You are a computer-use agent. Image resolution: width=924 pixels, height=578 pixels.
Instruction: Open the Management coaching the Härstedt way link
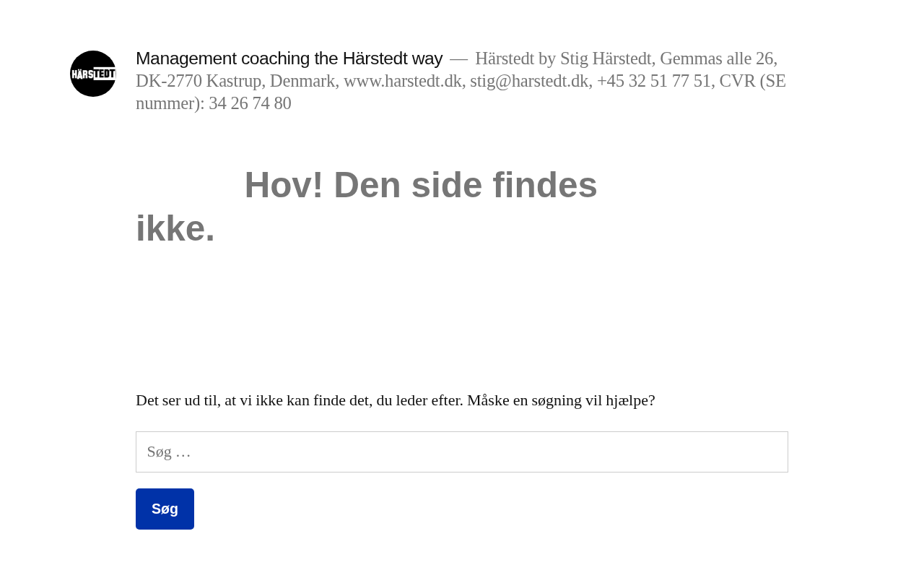[x=289, y=59]
